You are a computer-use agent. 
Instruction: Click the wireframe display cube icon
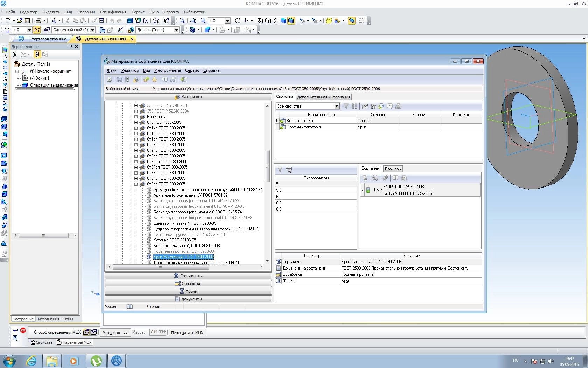click(x=260, y=21)
